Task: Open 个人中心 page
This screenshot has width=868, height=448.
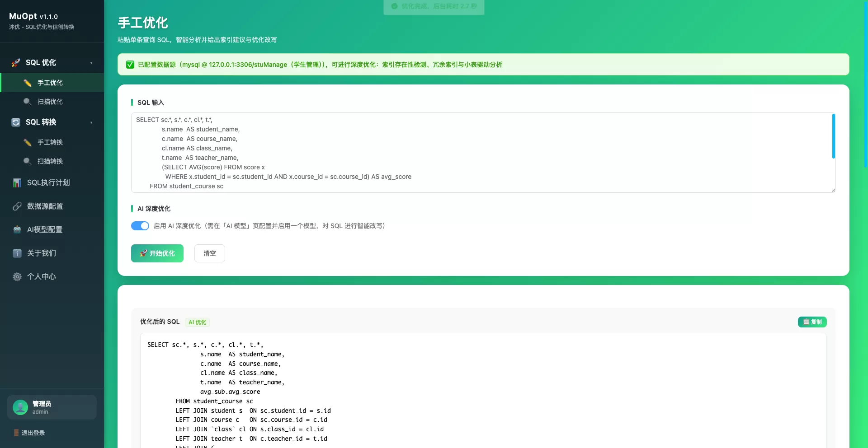Action: (x=52, y=277)
